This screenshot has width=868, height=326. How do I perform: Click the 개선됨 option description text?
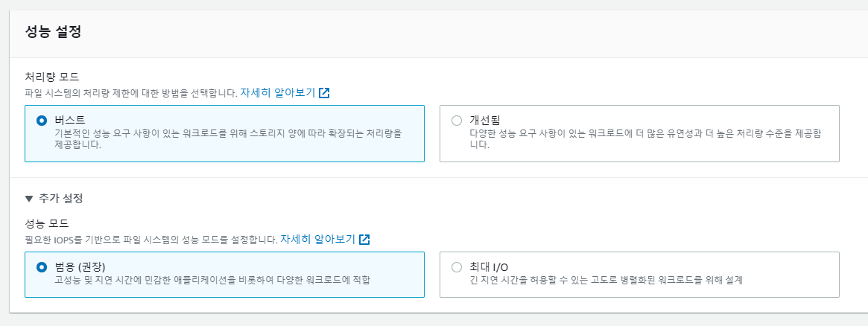[x=645, y=141]
